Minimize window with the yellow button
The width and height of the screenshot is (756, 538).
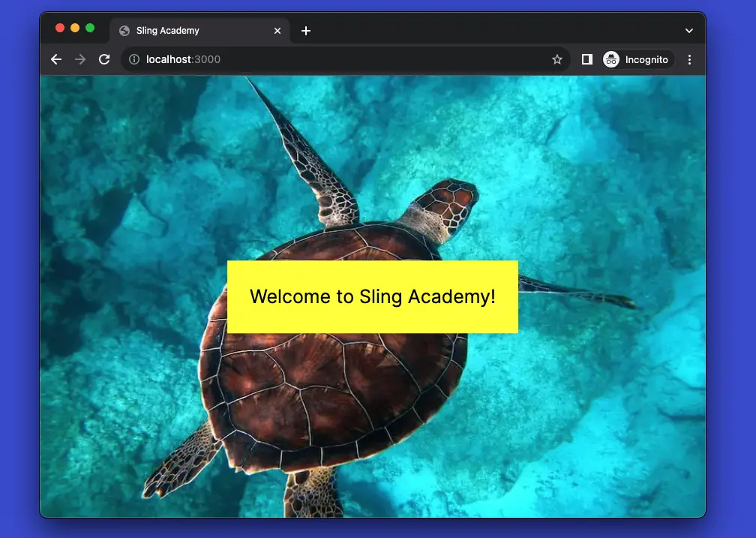pyautogui.click(x=75, y=28)
